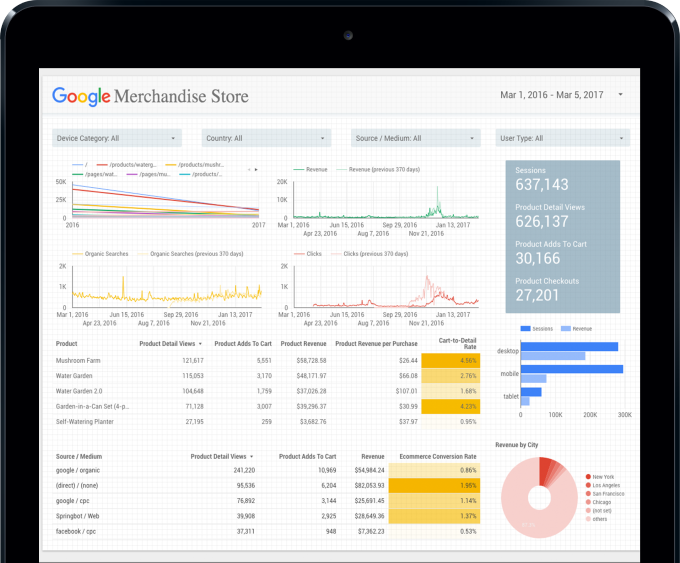Select the Garden-in-a-Can Set row
This screenshot has height=563, width=680.
pos(266,406)
